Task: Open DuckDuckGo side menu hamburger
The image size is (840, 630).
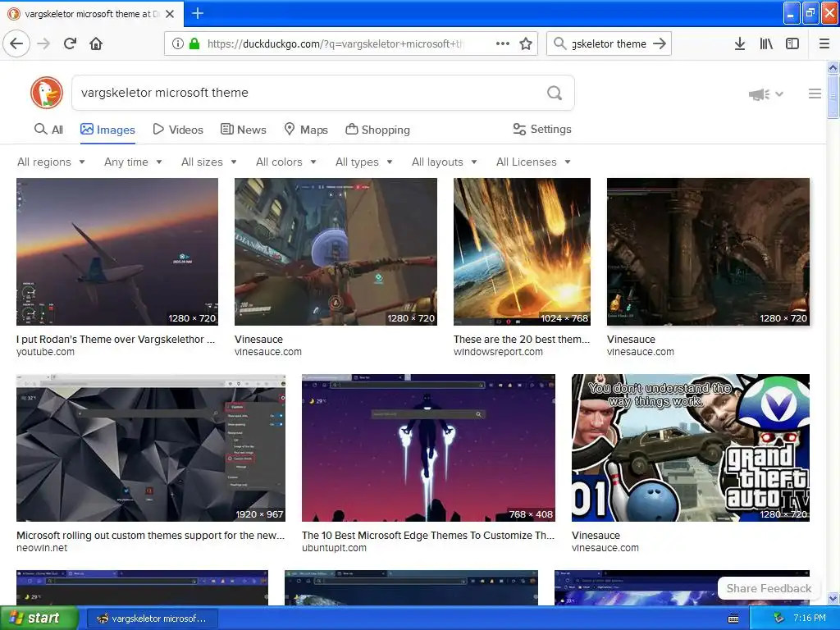Action: (x=815, y=94)
